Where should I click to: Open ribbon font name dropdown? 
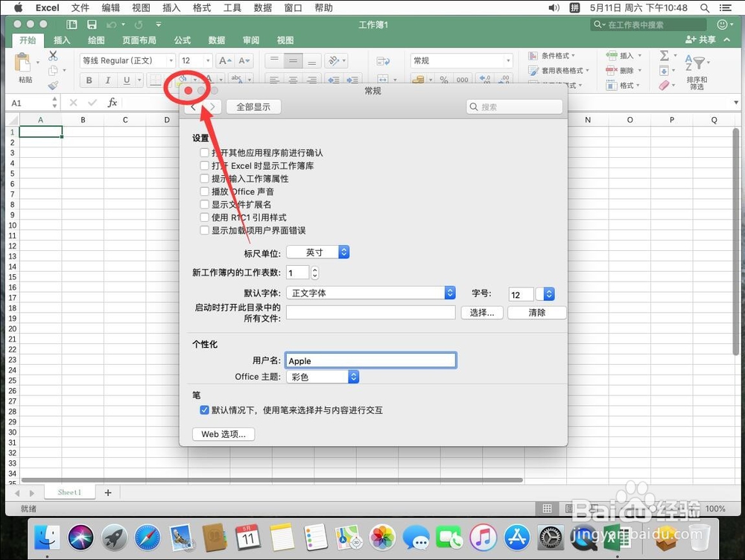pyautogui.click(x=171, y=60)
